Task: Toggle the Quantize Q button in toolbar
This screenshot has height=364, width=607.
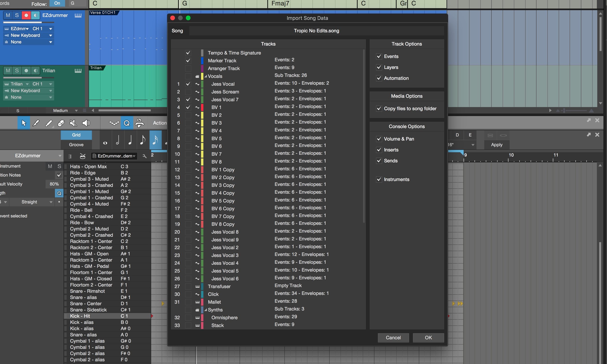Action: [x=127, y=123]
